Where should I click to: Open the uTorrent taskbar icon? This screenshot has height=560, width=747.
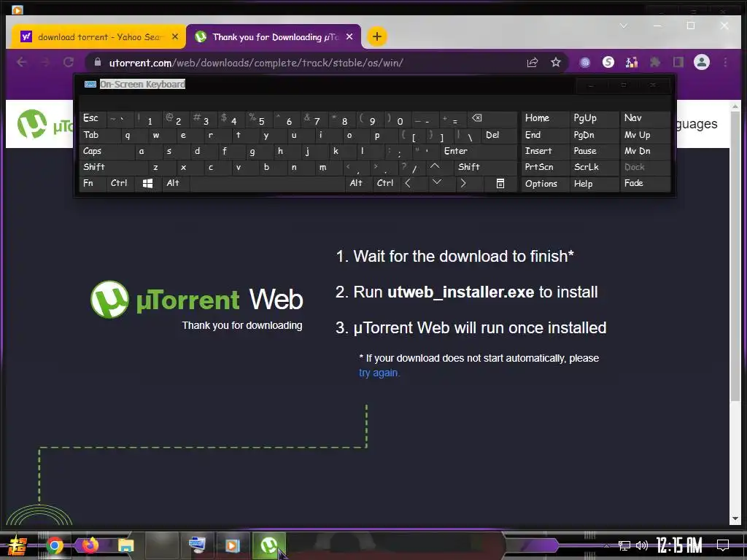268,545
